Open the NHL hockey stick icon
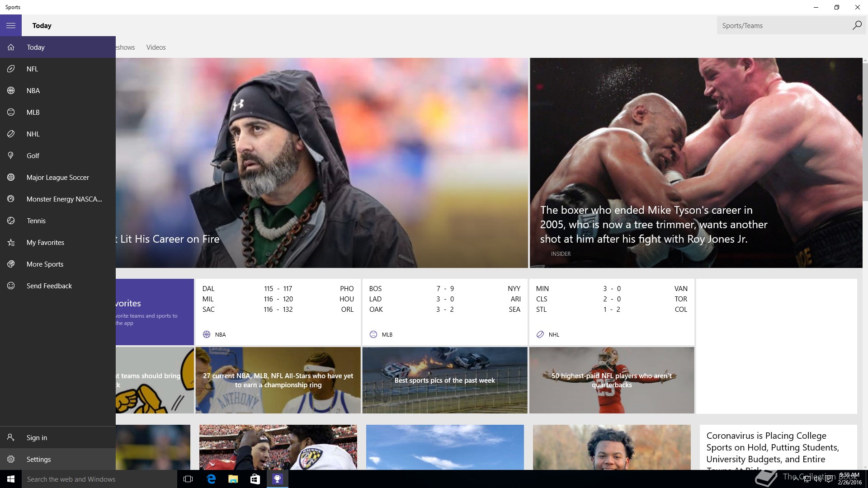This screenshot has height=488, width=868. click(x=11, y=134)
